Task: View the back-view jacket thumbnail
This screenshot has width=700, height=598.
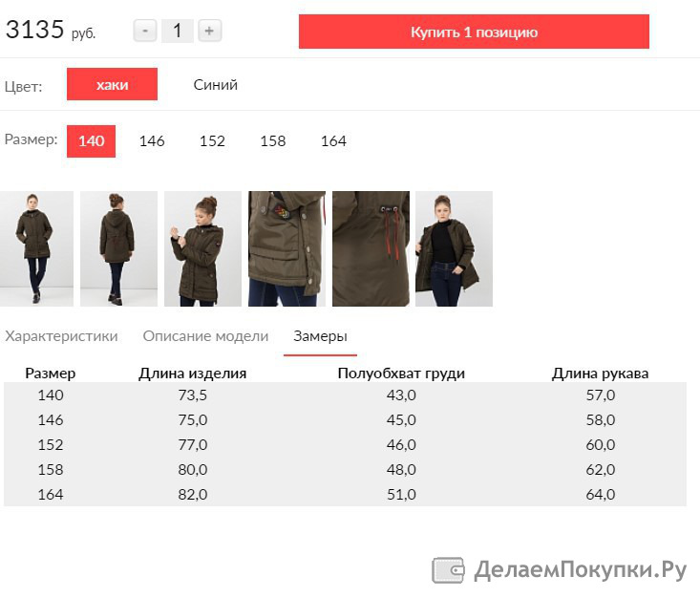Action: (x=118, y=248)
